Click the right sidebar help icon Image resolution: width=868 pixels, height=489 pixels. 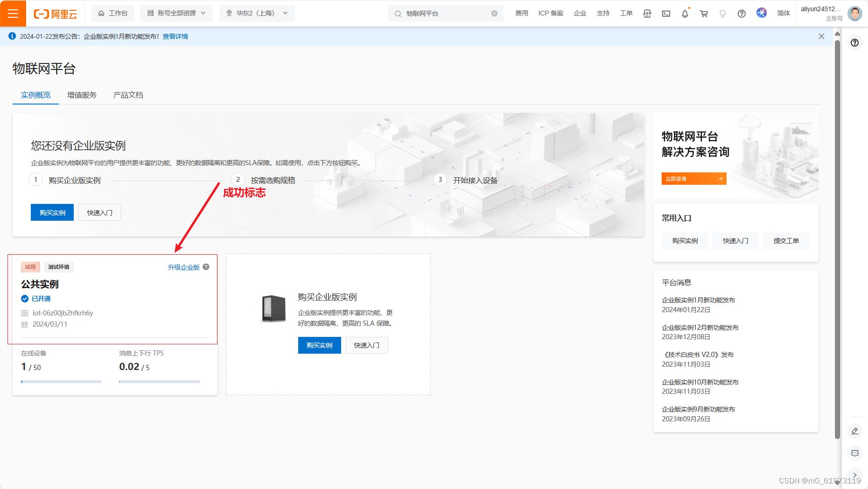click(854, 43)
